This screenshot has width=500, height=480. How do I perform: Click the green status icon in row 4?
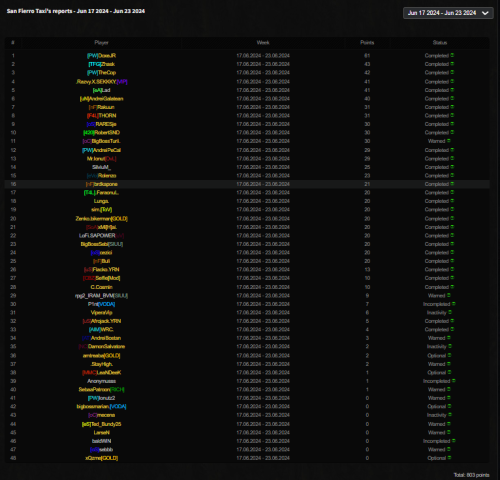[452, 81]
